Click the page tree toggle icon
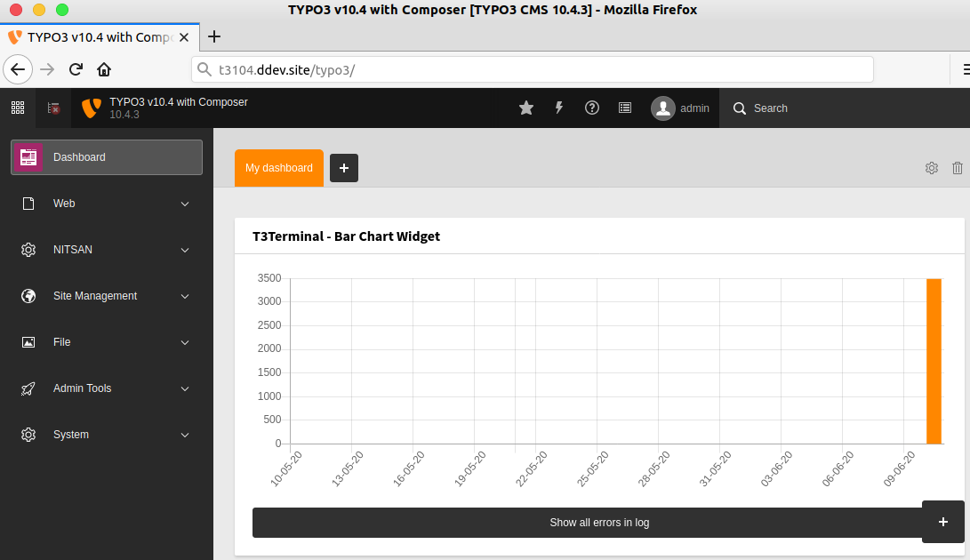This screenshot has width=970, height=560. (x=54, y=108)
